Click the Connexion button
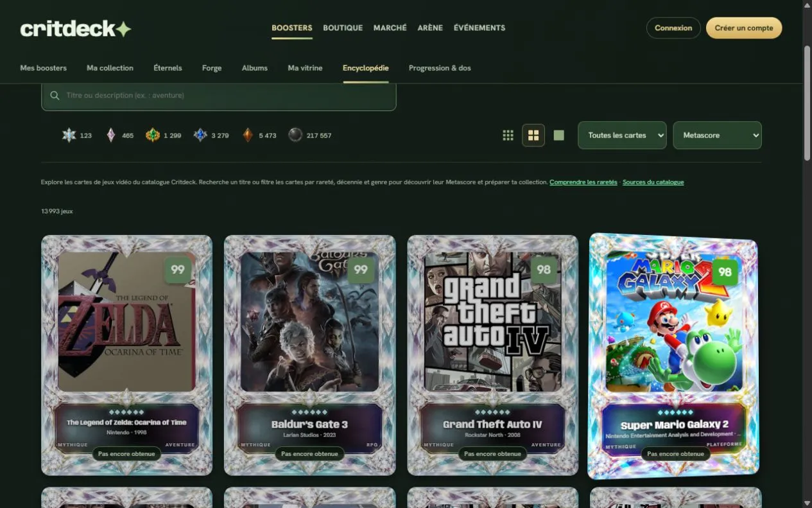812x508 pixels. pyautogui.click(x=673, y=28)
